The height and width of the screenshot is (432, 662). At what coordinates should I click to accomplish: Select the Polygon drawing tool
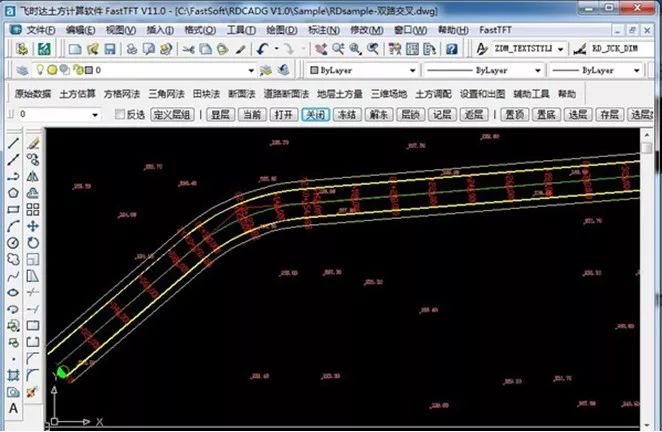13,192
